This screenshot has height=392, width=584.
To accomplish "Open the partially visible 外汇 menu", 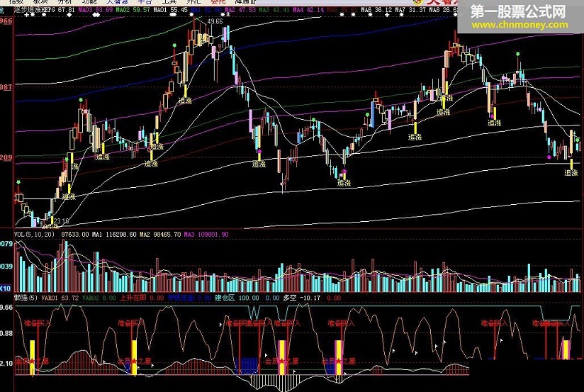I will coord(193,1).
